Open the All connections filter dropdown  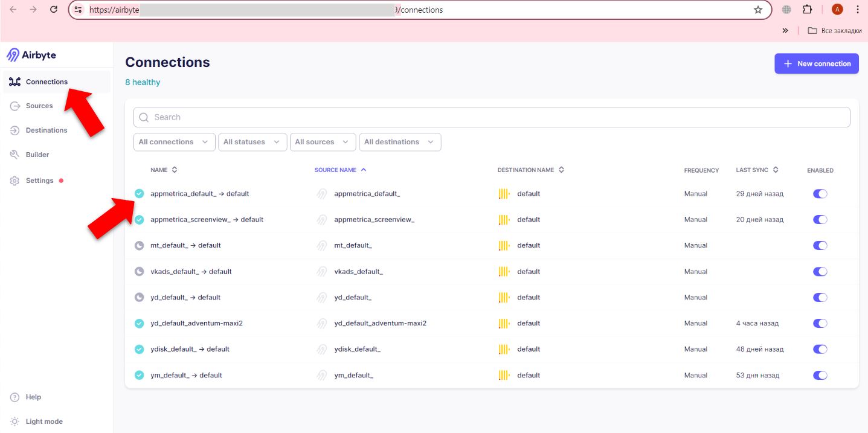[175, 142]
